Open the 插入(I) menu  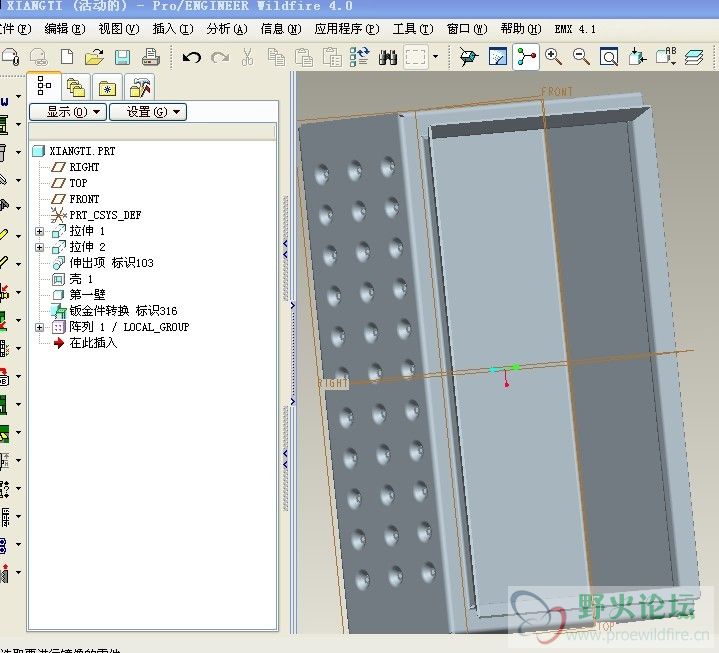pos(173,29)
